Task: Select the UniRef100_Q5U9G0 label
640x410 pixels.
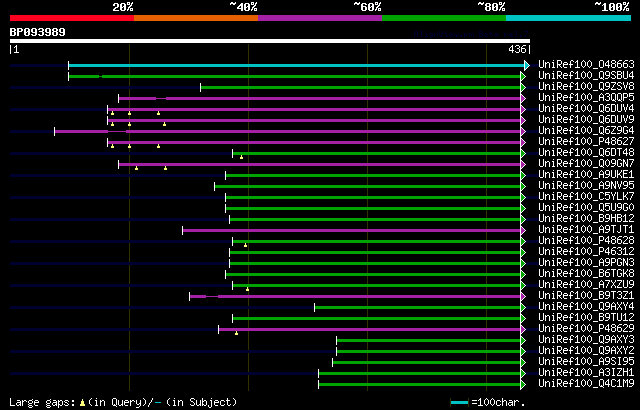Action: coord(586,208)
